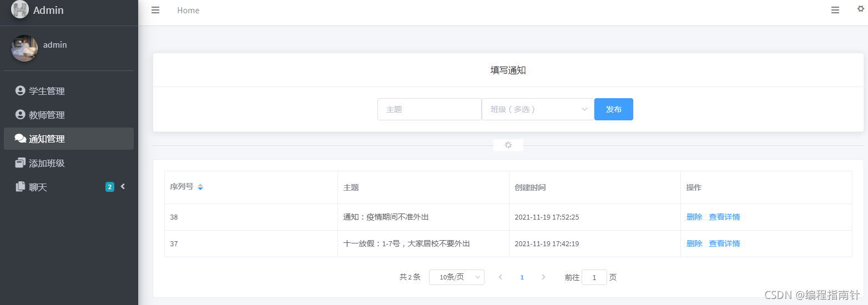Image resolution: width=868 pixels, height=305 pixels.
Task: Open the 10条/页 page size dropdown
Action: pyautogui.click(x=457, y=277)
